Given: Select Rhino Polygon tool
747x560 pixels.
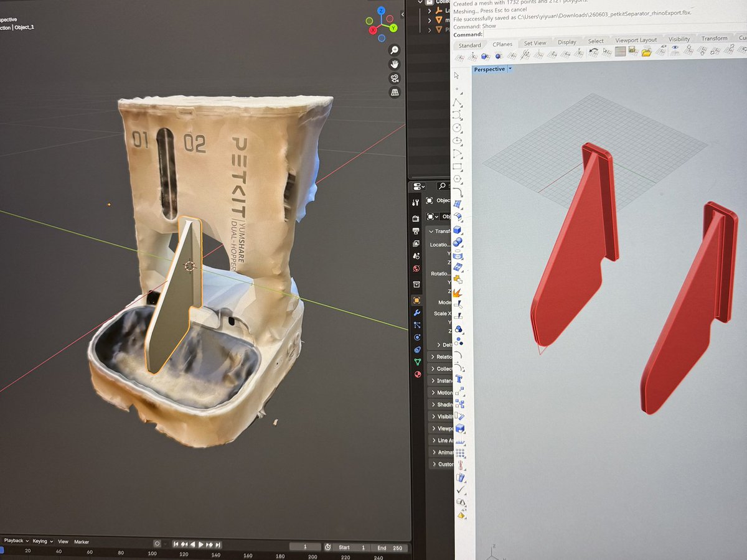Looking at the screenshot, I should tap(457, 179).
